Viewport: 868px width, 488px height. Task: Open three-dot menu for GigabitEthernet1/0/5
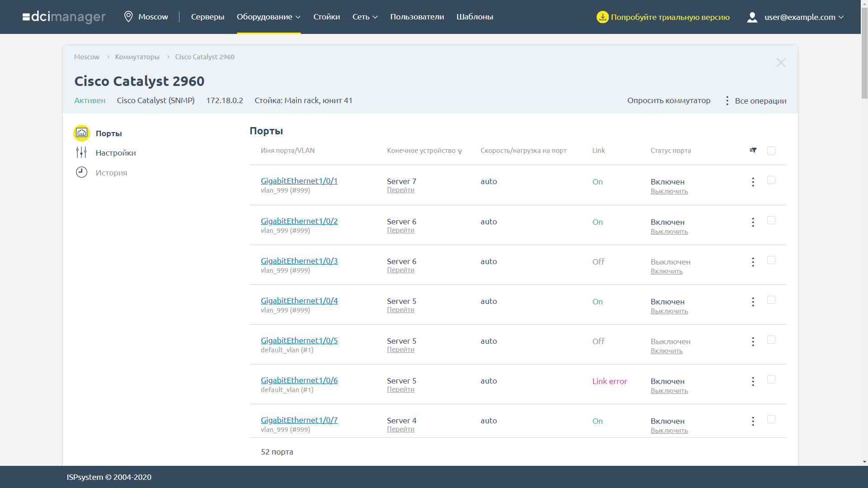click(753, 341)
